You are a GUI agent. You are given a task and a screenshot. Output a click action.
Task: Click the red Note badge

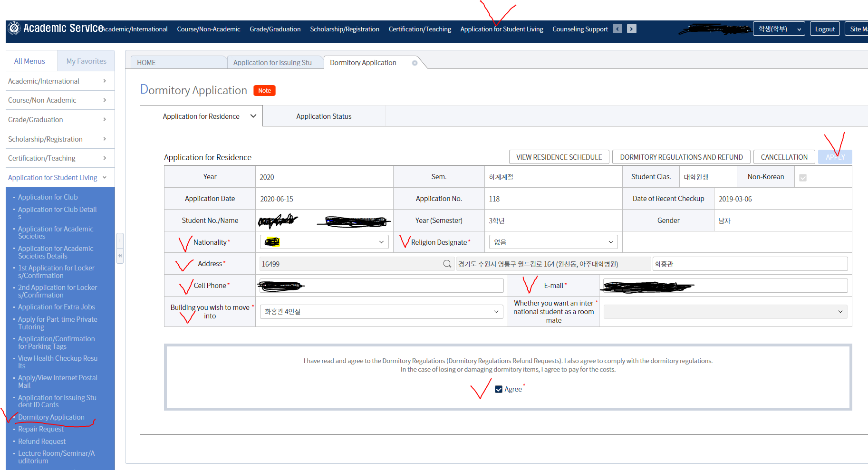coord(264,91)
